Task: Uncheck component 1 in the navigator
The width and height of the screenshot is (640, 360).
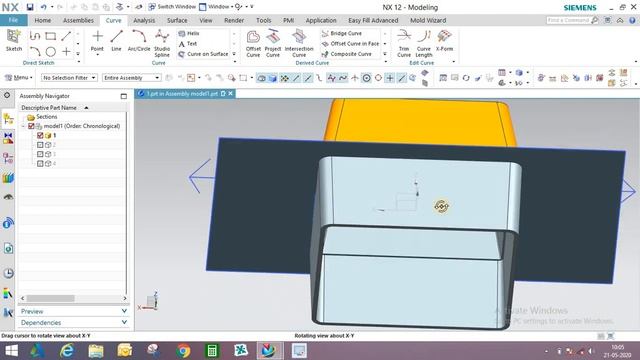Action: point(40,136)
